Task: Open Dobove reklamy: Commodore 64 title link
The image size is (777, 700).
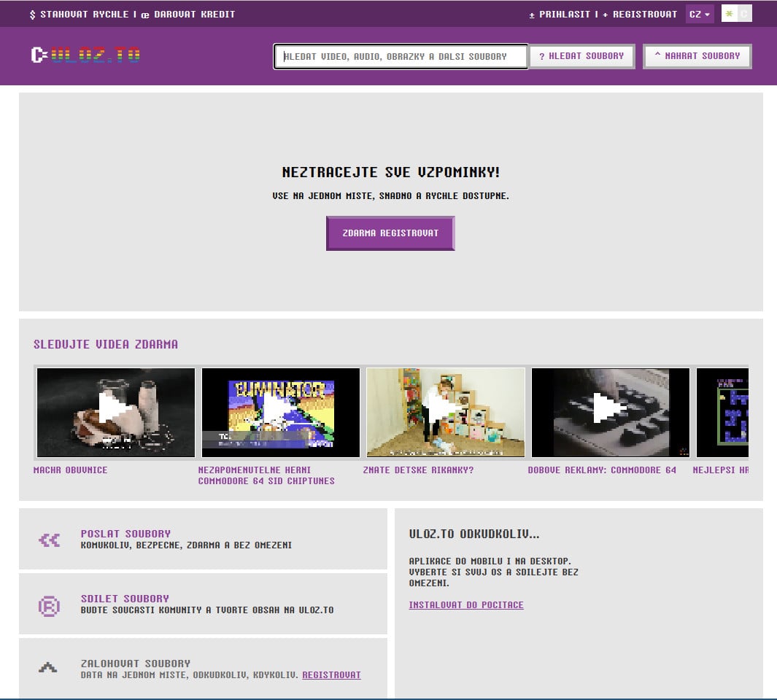Action: [602, 470]
